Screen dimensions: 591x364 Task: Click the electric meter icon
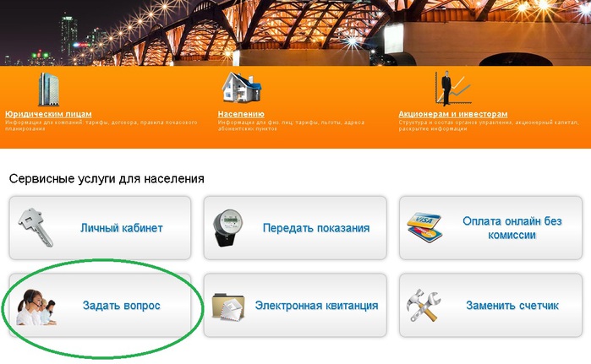[x=227, y=228]
